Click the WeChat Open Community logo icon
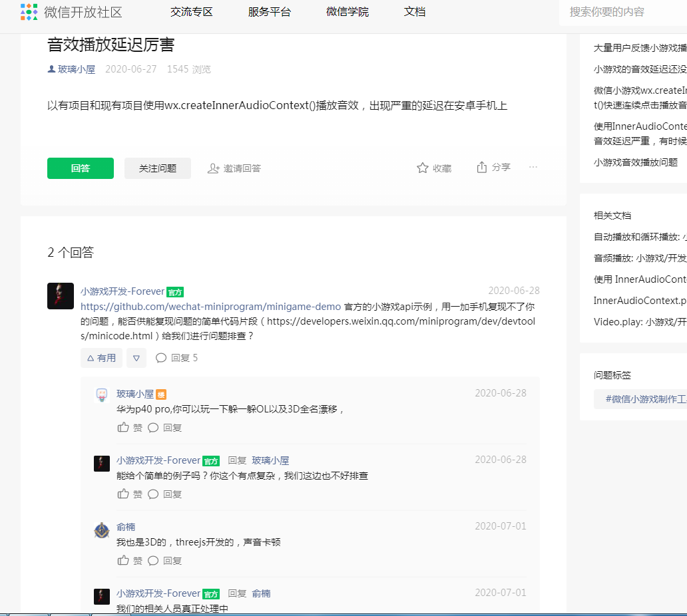Screen dimensions: 687x616 tap(29, 12)
